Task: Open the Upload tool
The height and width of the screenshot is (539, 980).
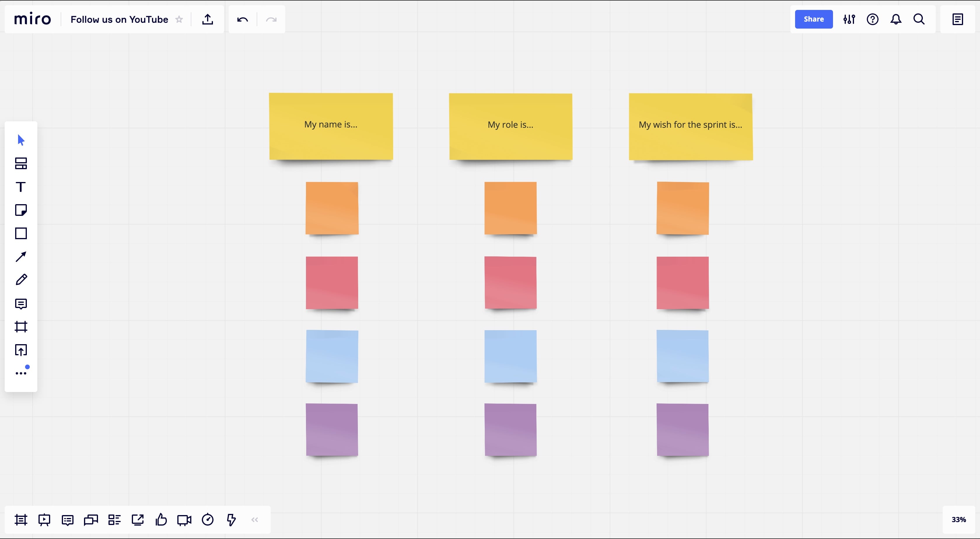Action: tap(21, 350)
